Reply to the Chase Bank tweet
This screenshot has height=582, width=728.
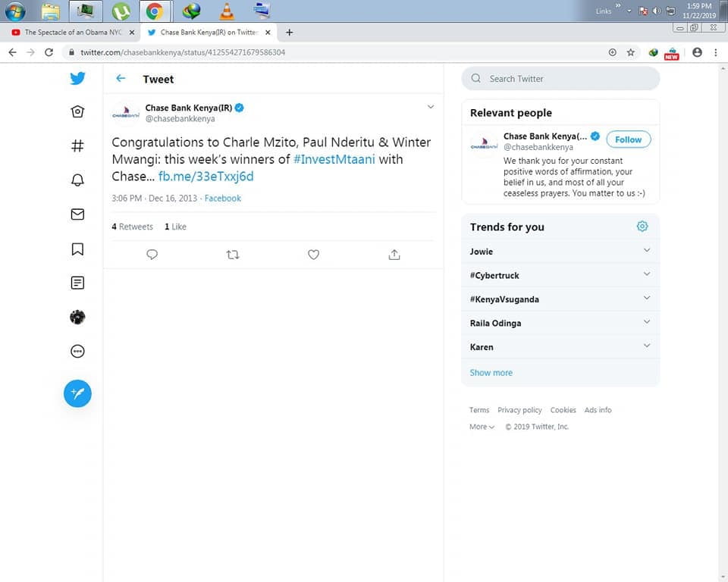(x=152, y=255)
